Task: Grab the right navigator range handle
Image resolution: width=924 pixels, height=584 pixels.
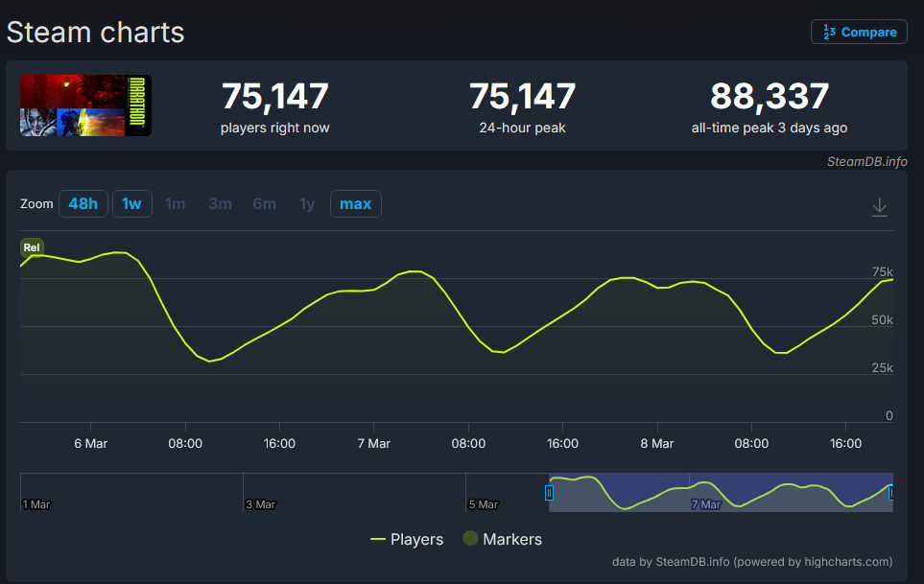Action: 890,493
